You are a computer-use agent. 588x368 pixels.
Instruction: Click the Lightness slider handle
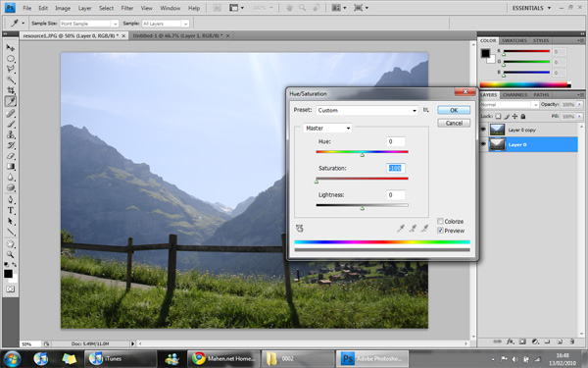363,208
